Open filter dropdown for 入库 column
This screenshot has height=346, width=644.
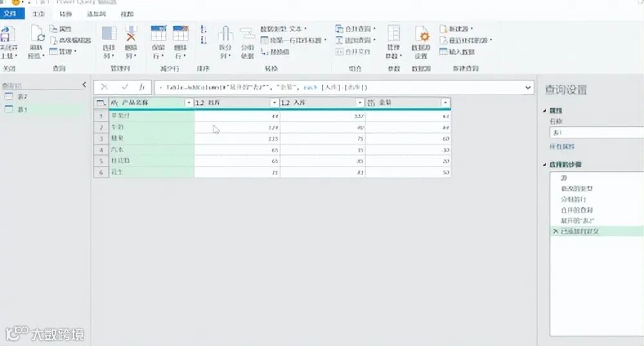(x=359, y=103)
